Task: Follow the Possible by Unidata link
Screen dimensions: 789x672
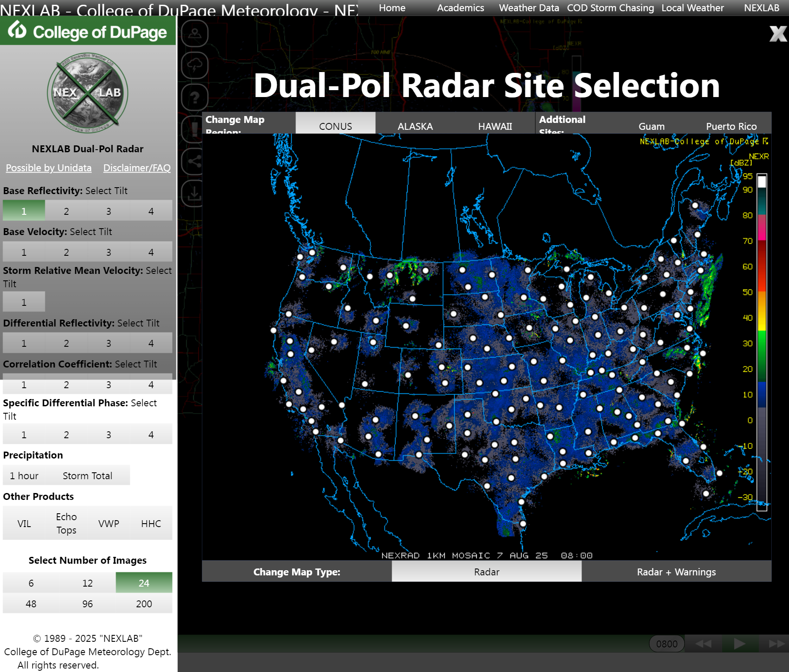Action: [49, 168]
